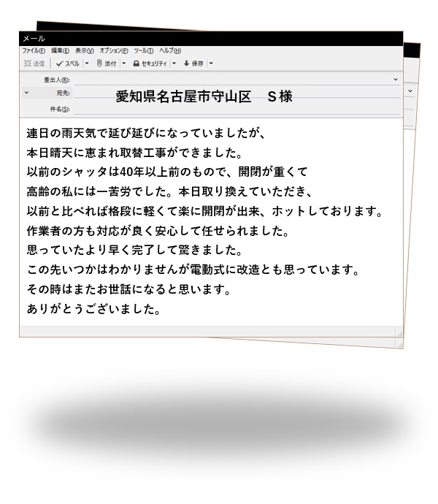The image size is (438, 504).
Task: Click the 宛先 recipient field
Action: [x=237, y=93]
